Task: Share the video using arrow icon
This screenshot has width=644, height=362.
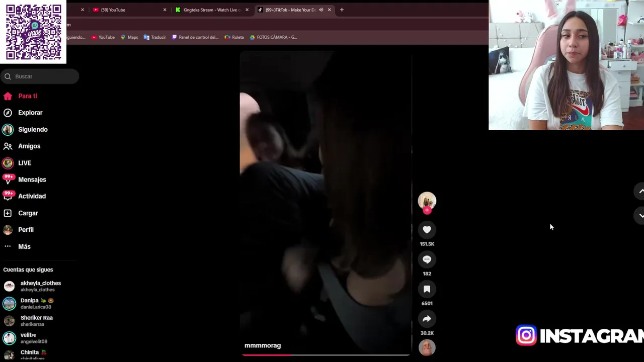Action: coord(427,319)
